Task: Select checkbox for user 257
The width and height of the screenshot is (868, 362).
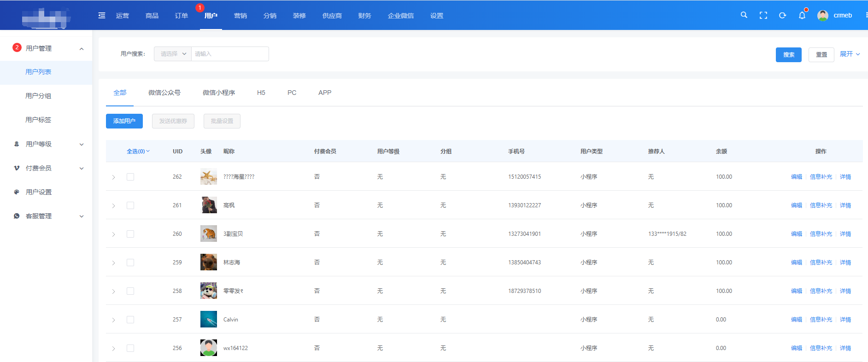Action: click(x=130, y=320)
